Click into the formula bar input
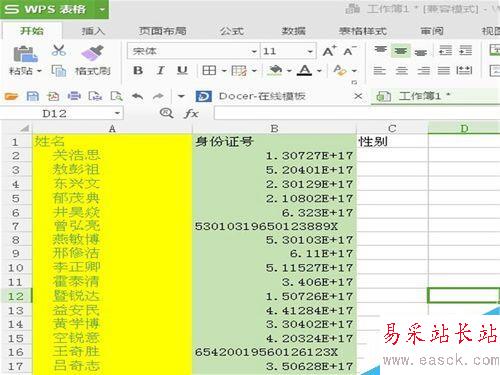Screen dimensions: 500x375 (x=357, y=113)
